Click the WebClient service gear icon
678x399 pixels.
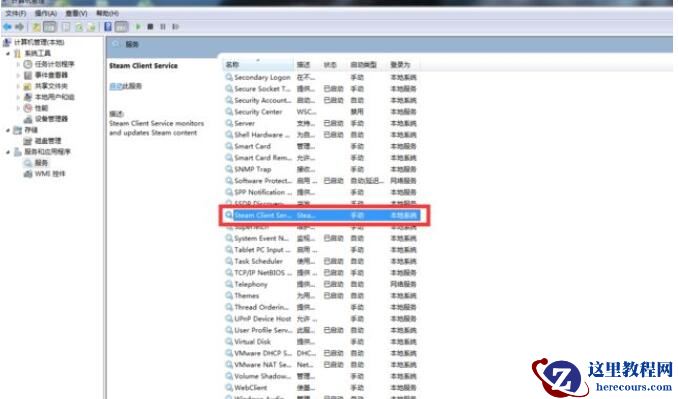[229, 388]
